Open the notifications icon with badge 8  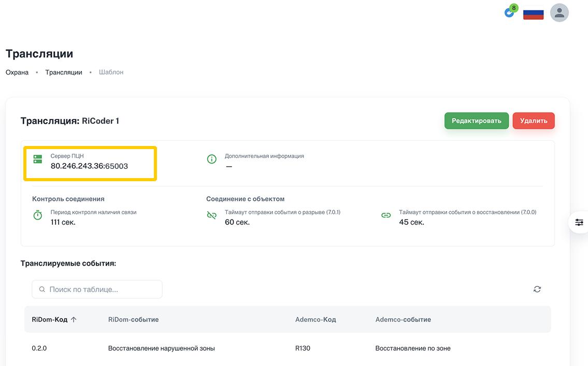click(510, 11)
